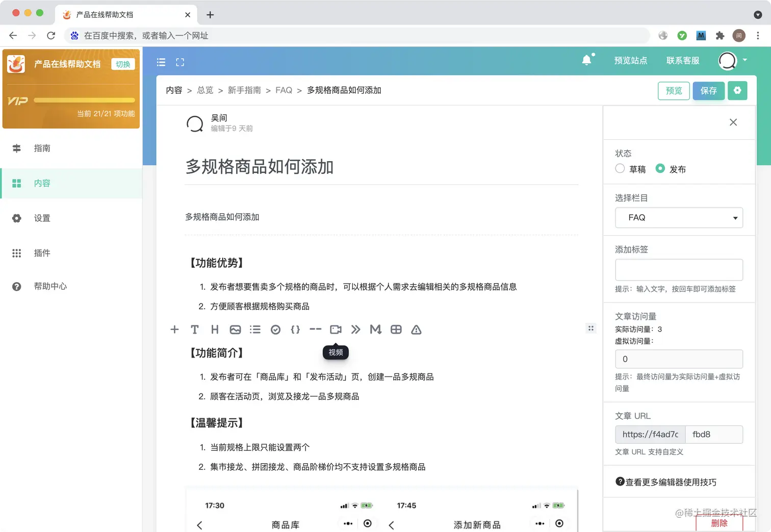This screenshot has width=771, height=532.
Task: Click the product logo in the sidebar
Action: pos(16,64)
